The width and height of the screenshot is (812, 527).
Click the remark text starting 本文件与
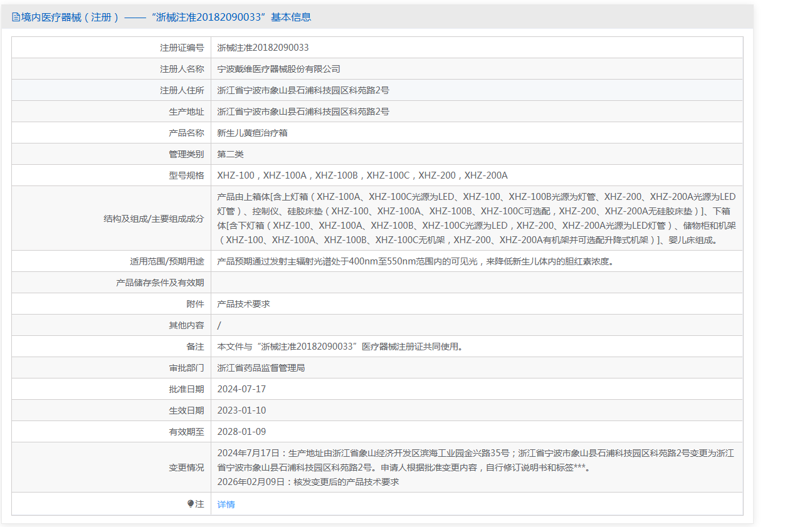click(340, 347)
